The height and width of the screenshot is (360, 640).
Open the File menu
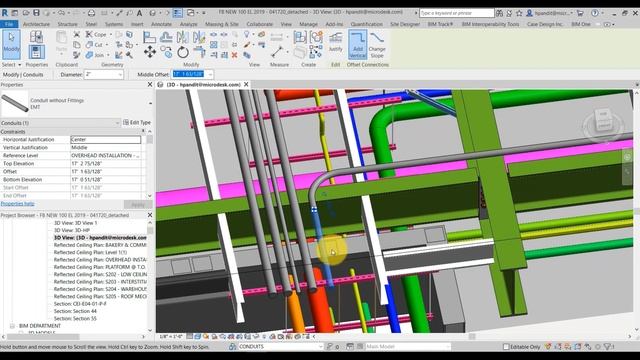click(9, 24)
